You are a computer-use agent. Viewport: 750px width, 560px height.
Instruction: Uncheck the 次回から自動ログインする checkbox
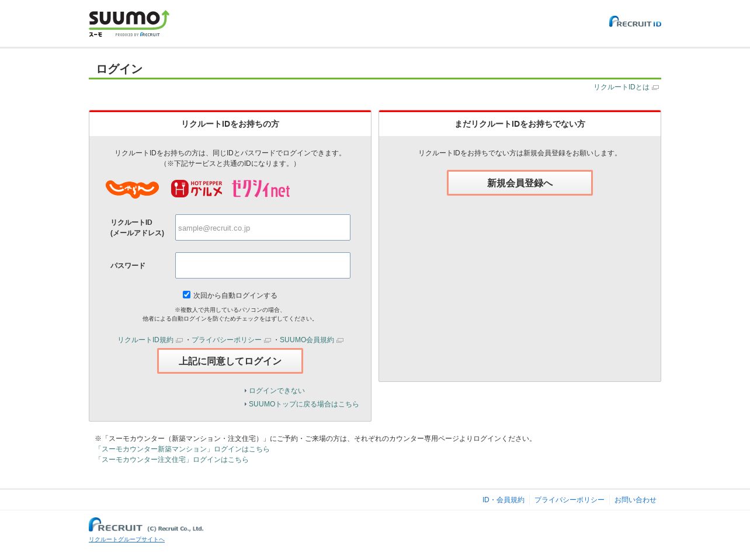click(x=186, y=295)
